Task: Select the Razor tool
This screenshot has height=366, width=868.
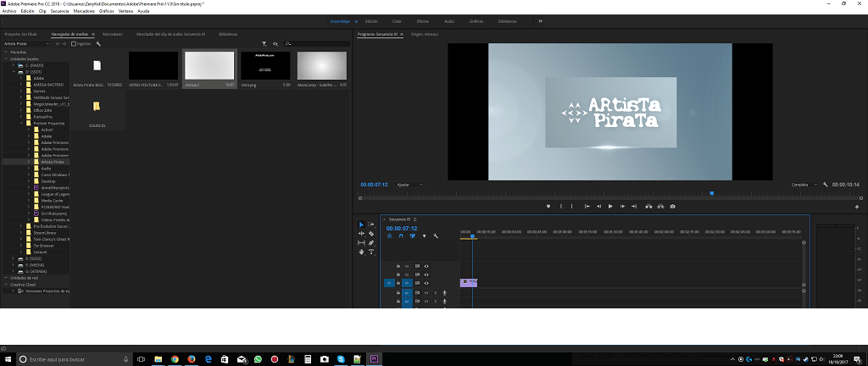Action: tap(371, 234)
